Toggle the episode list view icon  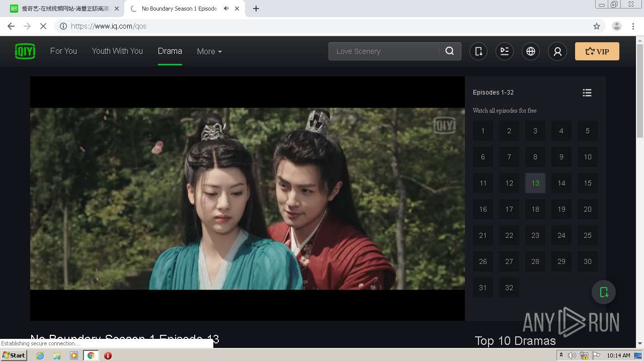tap(587, 93)
